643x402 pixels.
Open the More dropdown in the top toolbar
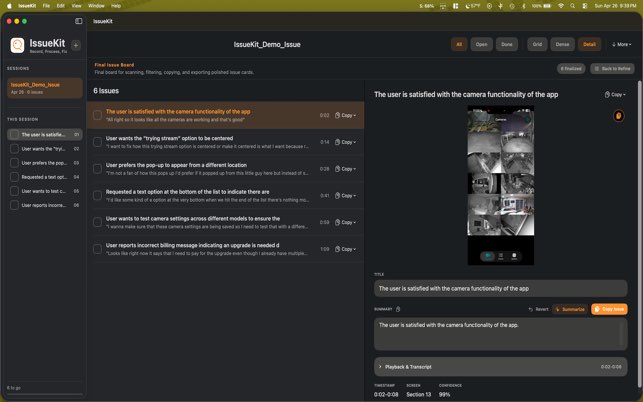pyautogui.click(x=621, y=44)
